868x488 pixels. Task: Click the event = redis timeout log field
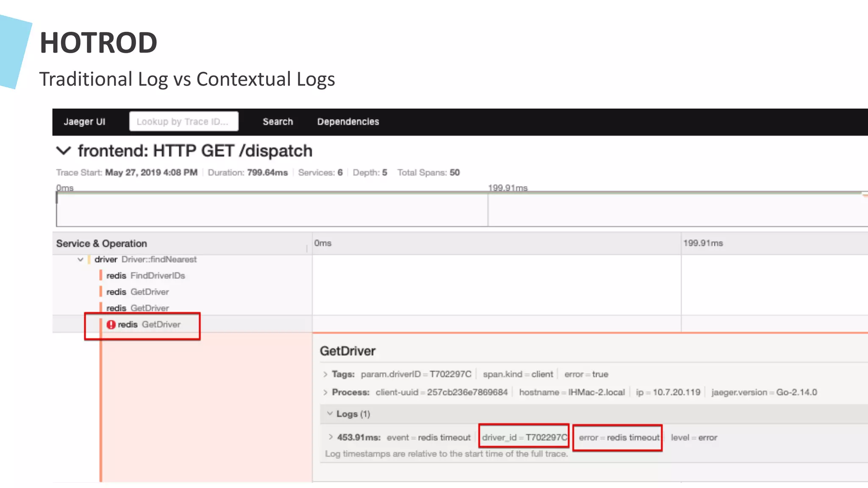click(428, 438)
